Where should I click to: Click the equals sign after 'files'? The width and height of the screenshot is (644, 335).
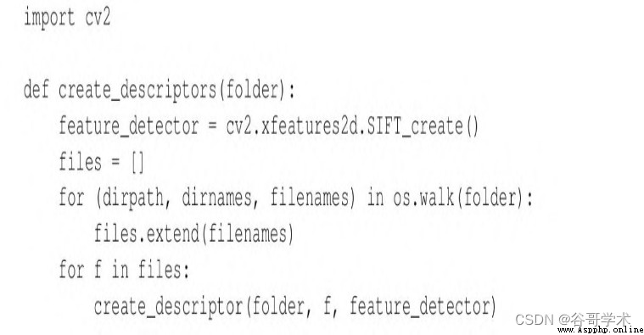pyautogui.click(x=115, y=163)
